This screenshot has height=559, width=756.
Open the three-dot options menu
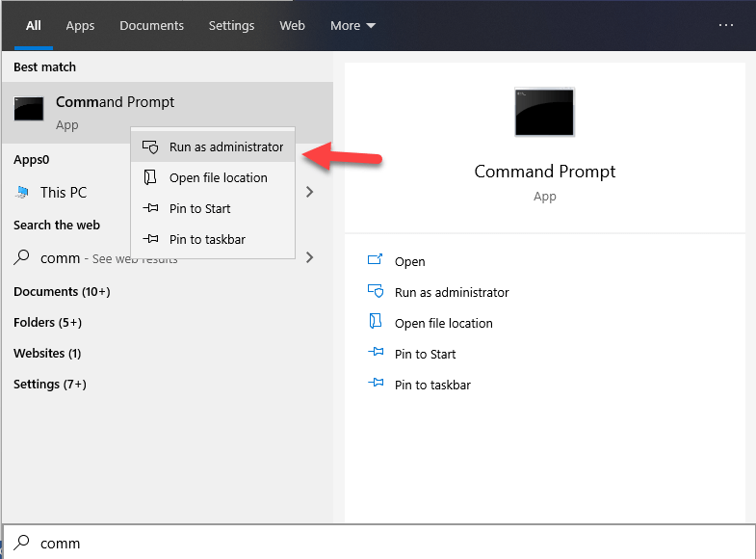coord(725,25)
